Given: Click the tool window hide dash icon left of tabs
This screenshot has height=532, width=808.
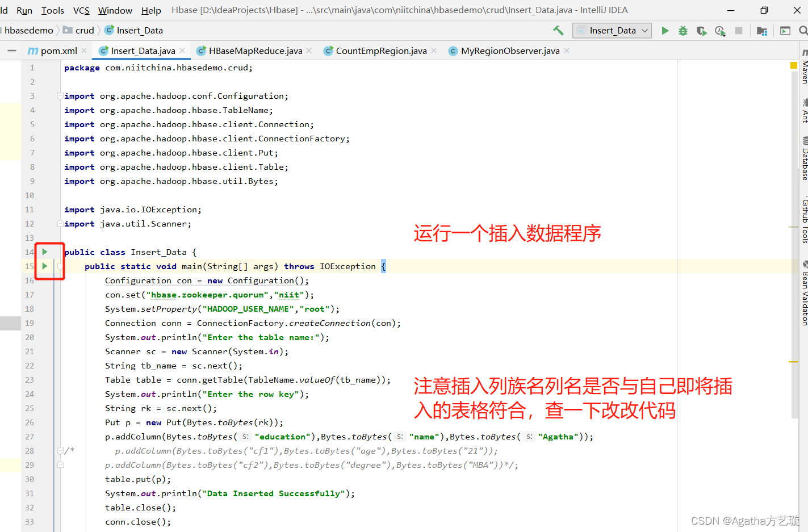Looking at the screenshot, I should [12, 51].
